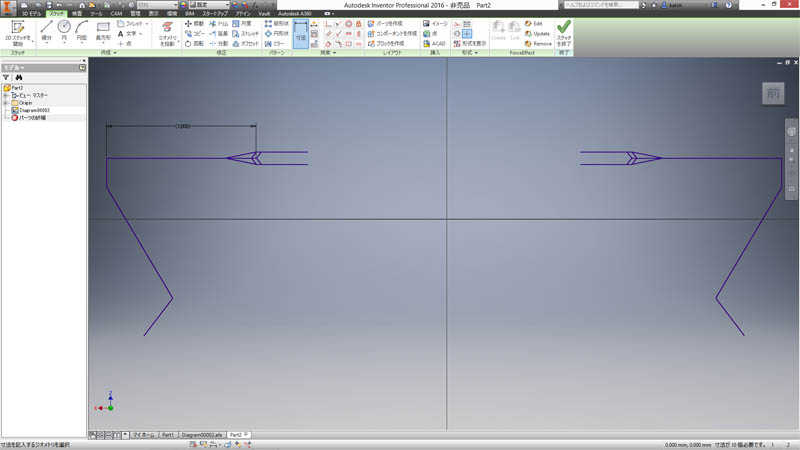Switch to the CAM ribbon tab
Viewport: 800px width, 450px height.
coord(116,13)
